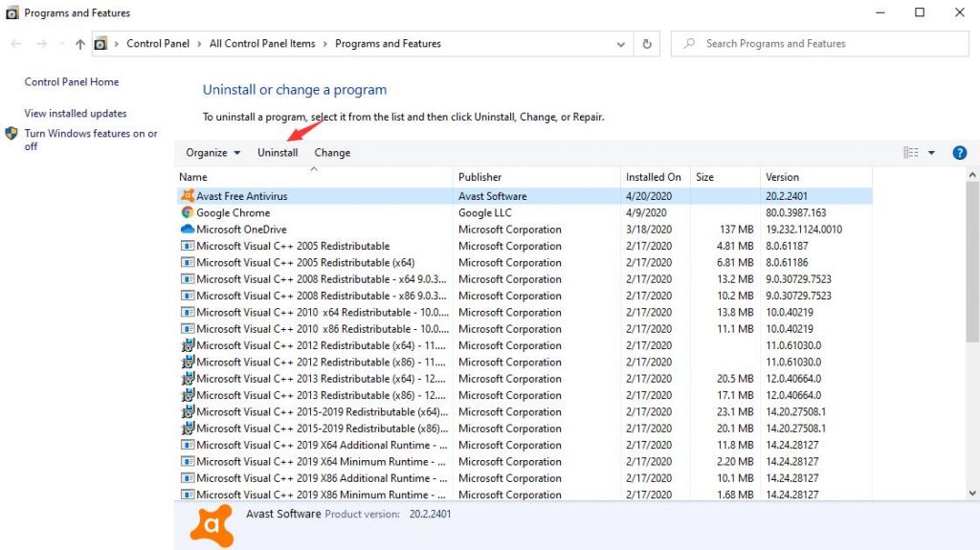Click the back navigation arrow
Viewport: 980px width, 550px height.
16,44
